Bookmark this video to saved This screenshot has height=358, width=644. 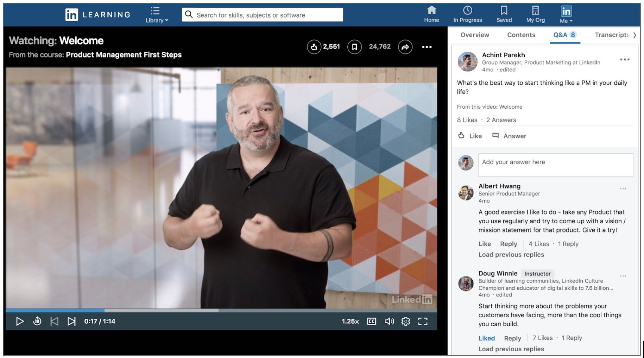(354, 47)
